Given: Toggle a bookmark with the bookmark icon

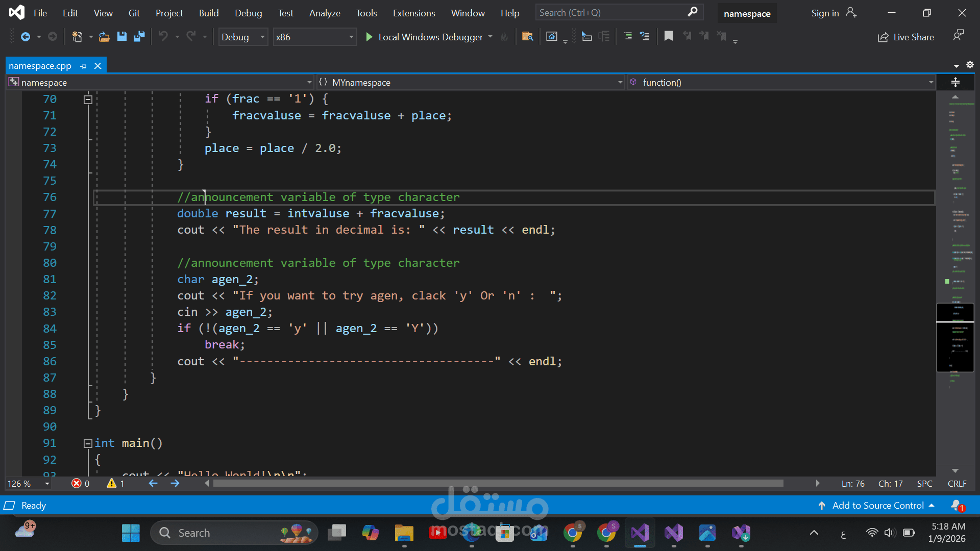Looking at the screenshot, I should 668,36.
